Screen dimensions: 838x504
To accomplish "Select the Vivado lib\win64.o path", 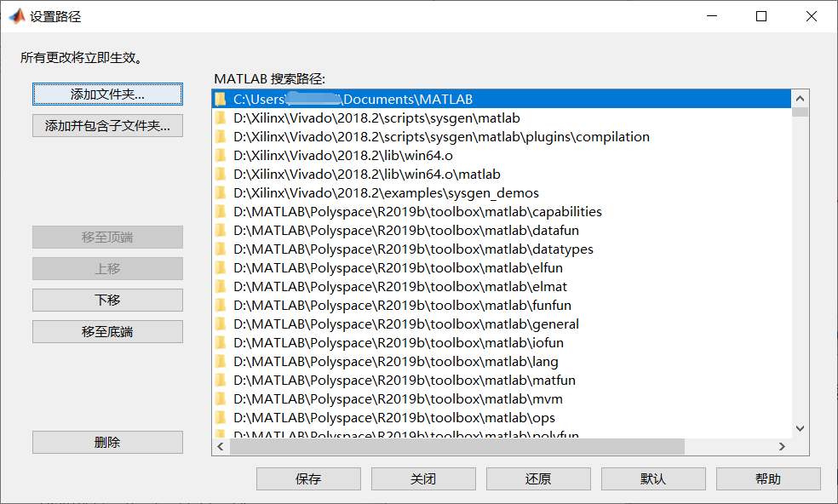I will 502,156.
